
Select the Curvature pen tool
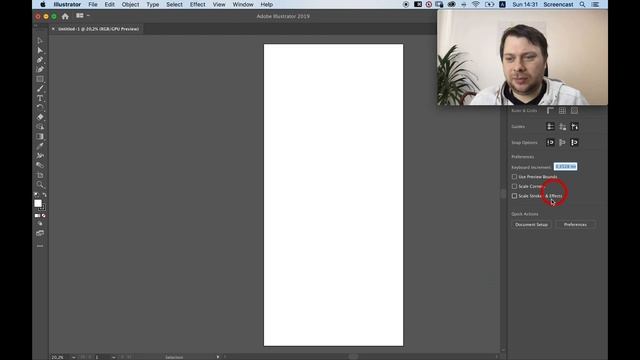click(x=40, y=69)
